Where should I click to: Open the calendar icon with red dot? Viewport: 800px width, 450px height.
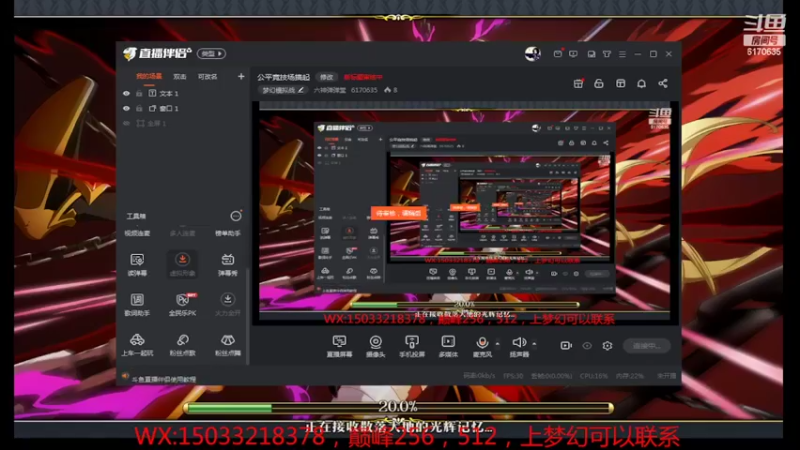click(578, 83)
